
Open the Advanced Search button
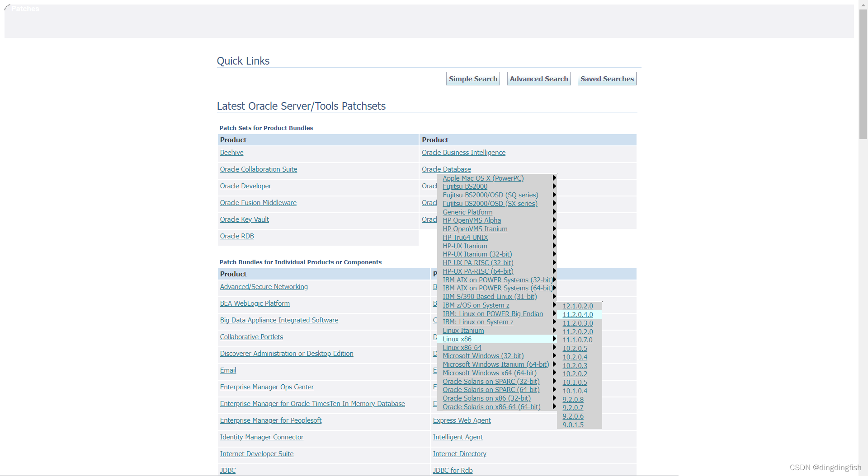pos(539,79)
